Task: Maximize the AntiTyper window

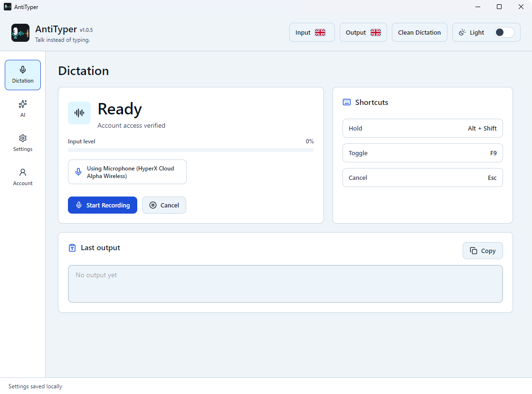Action: click(499, 7)
